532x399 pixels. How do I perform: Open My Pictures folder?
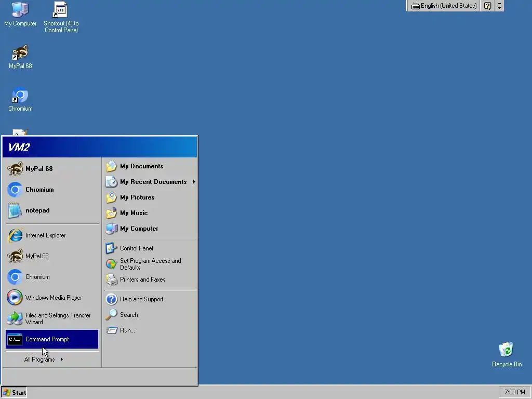tap(151, 197)
